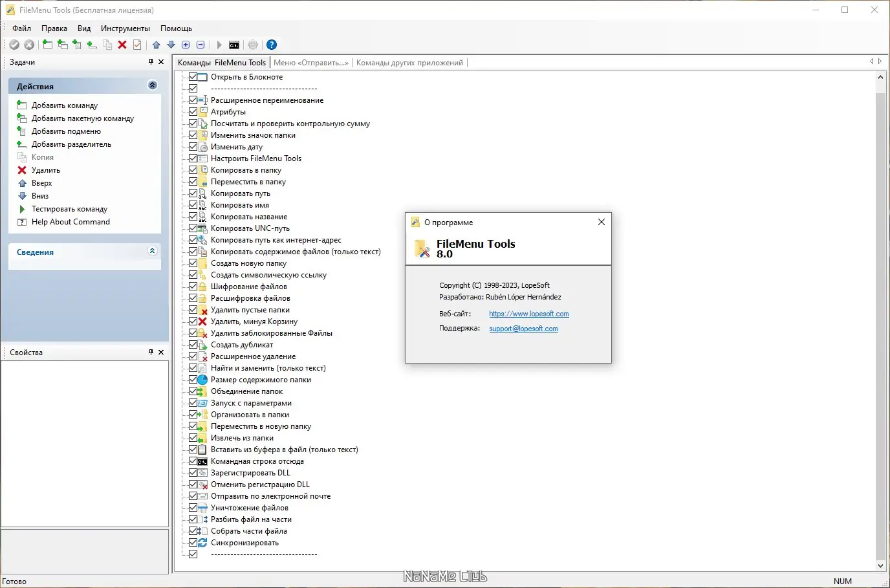Click the lock icon beside «Шифрование файлов»
Screen dimensions: 890x588
point(202,287)
